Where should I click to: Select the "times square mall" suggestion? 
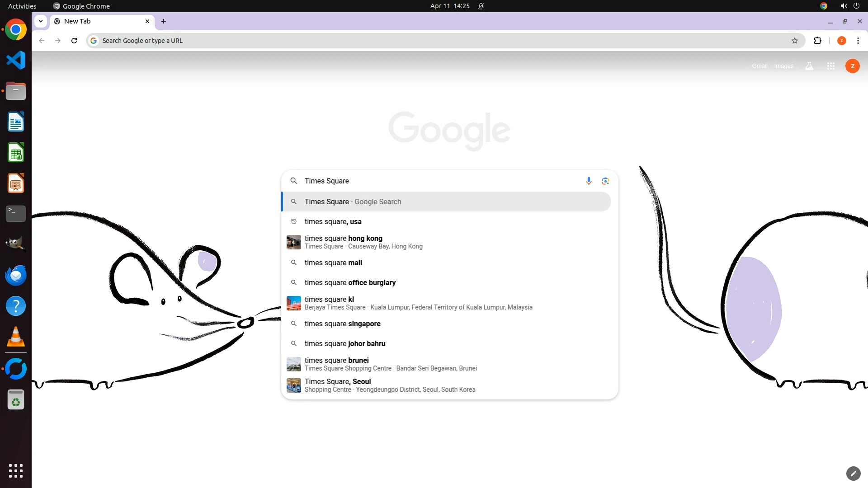(333, 263)
